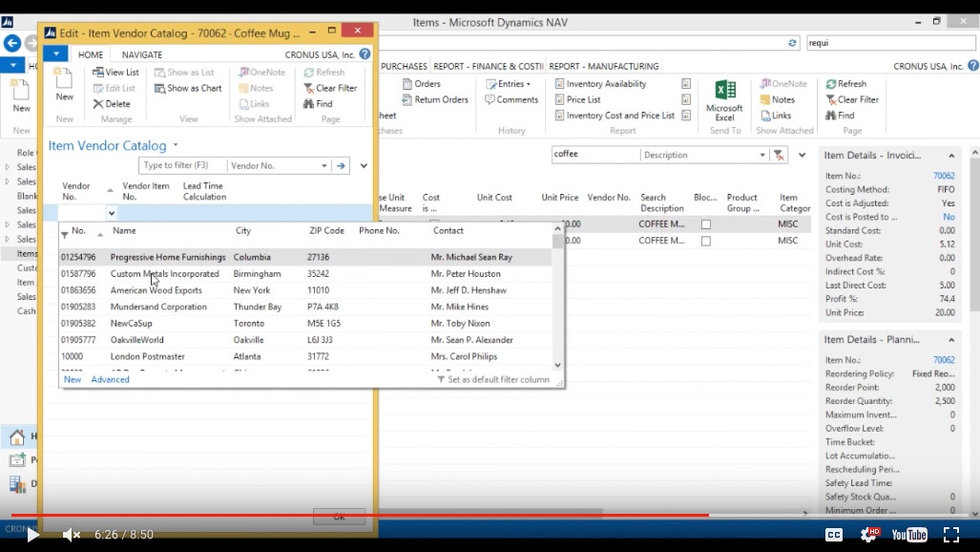The height and width of the screenshot is (552, 980).
Task: Toggle closed captions on the video
Action: point(834,535)
